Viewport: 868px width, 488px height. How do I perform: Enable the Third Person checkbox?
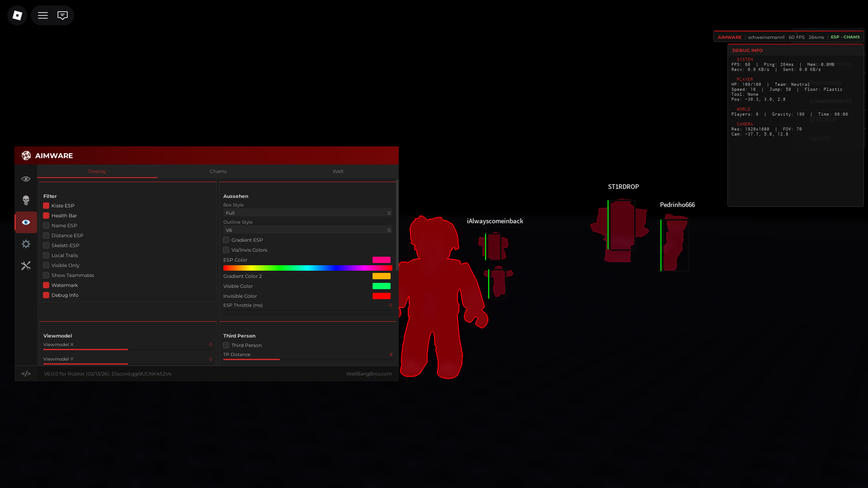(x=226, y=345)
